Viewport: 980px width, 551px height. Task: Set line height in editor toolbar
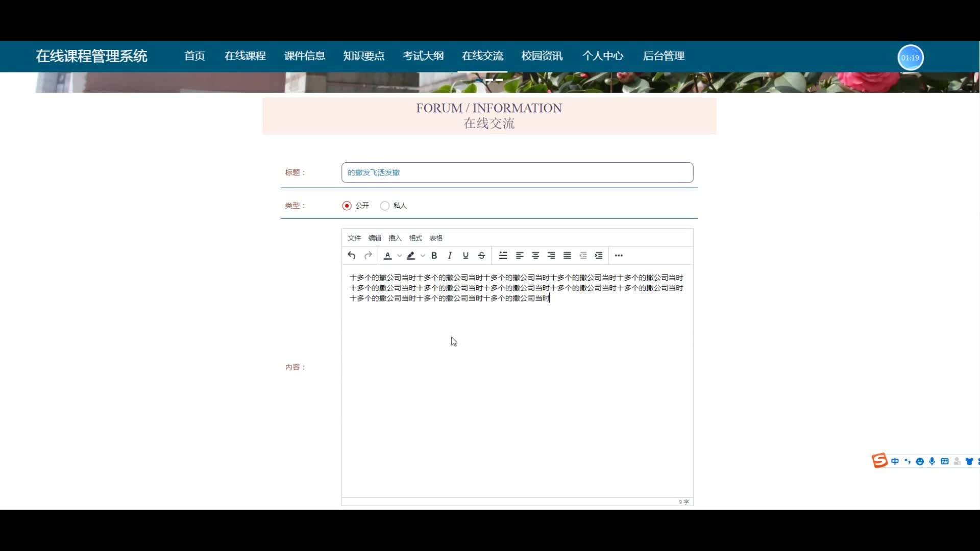coord(503,256)
